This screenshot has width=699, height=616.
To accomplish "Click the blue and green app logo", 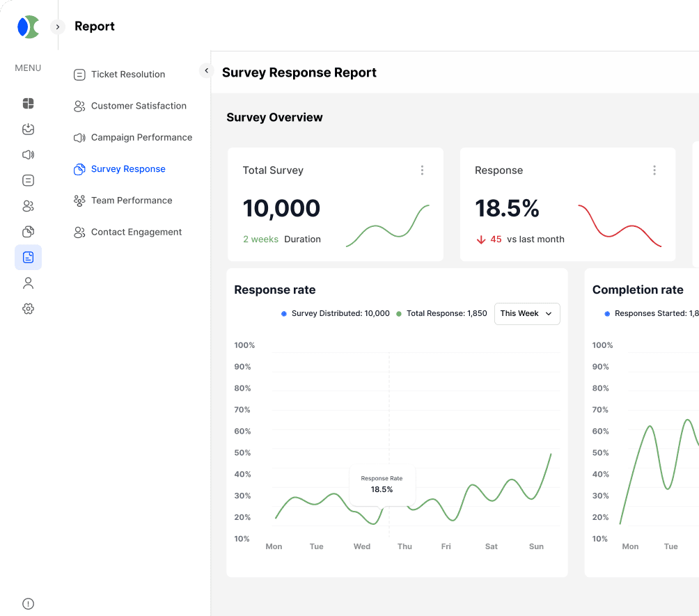I will [x=28, y=26].
